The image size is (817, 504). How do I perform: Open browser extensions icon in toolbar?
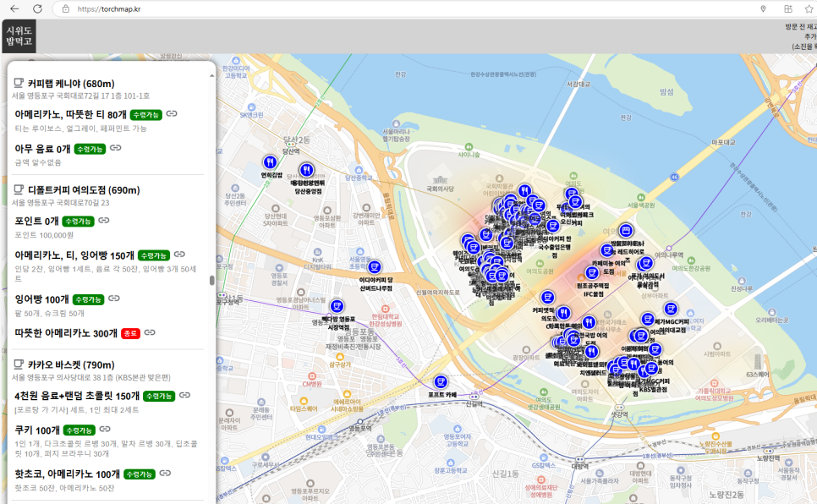[x=788, y=8]
